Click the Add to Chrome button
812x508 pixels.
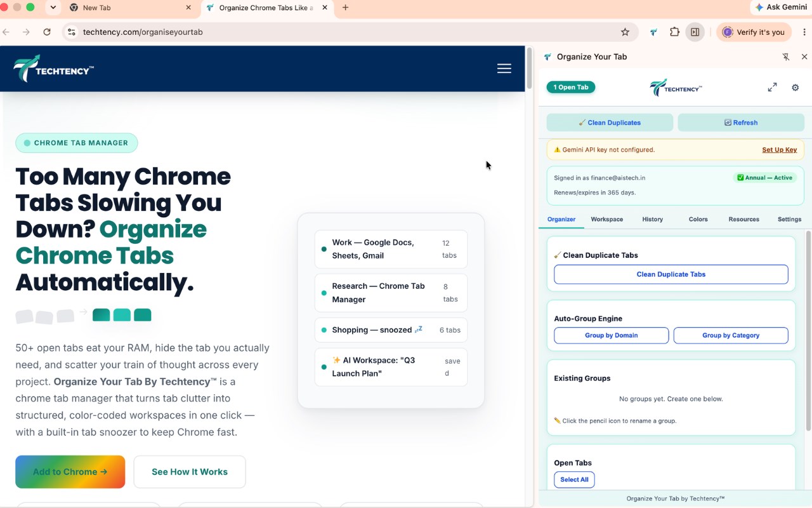[x=70, y=472]
